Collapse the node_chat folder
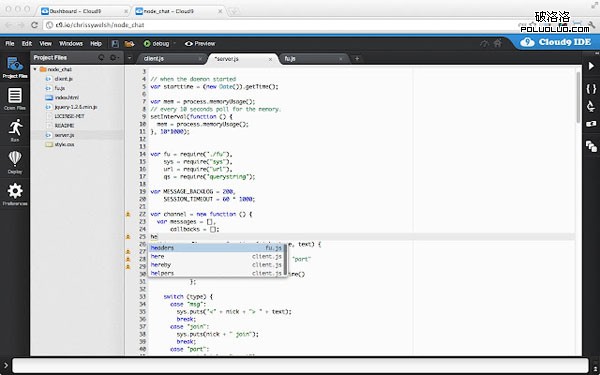This screenshot has height=375, width=600. pyautogui.click(x=35, y=69)
